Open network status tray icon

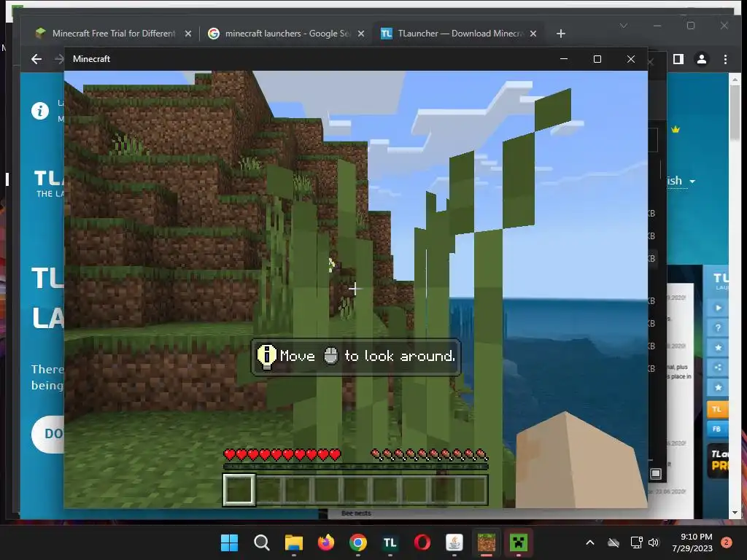pyautogui.click(x=636, y=542)
